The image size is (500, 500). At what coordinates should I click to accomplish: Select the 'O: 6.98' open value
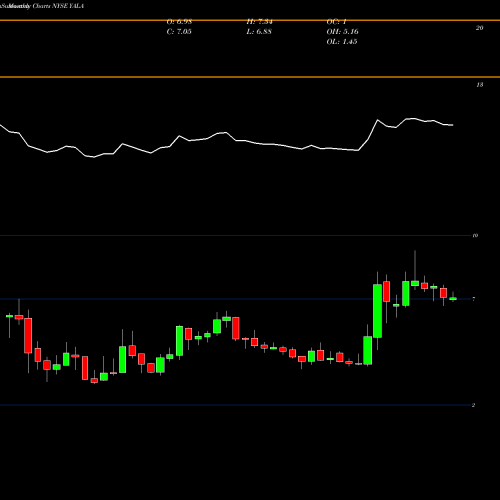tap(179, 22)
